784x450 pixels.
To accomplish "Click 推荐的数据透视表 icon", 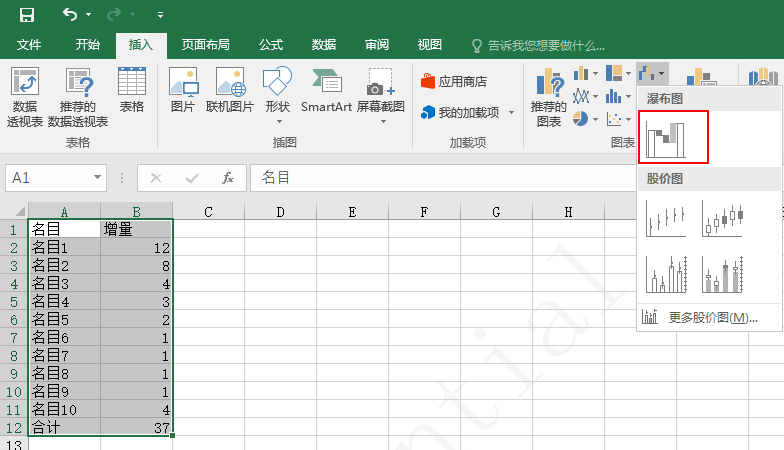I will (78, 97).
